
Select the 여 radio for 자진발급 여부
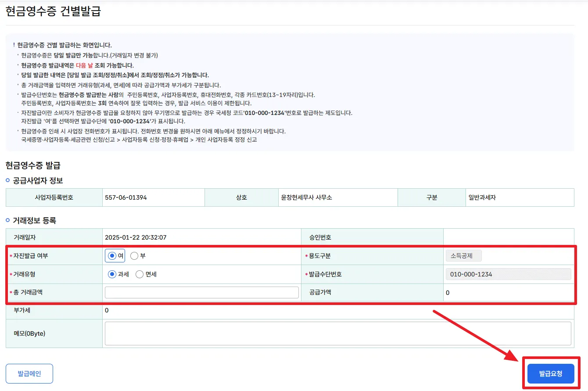click(x=112, y=256)
